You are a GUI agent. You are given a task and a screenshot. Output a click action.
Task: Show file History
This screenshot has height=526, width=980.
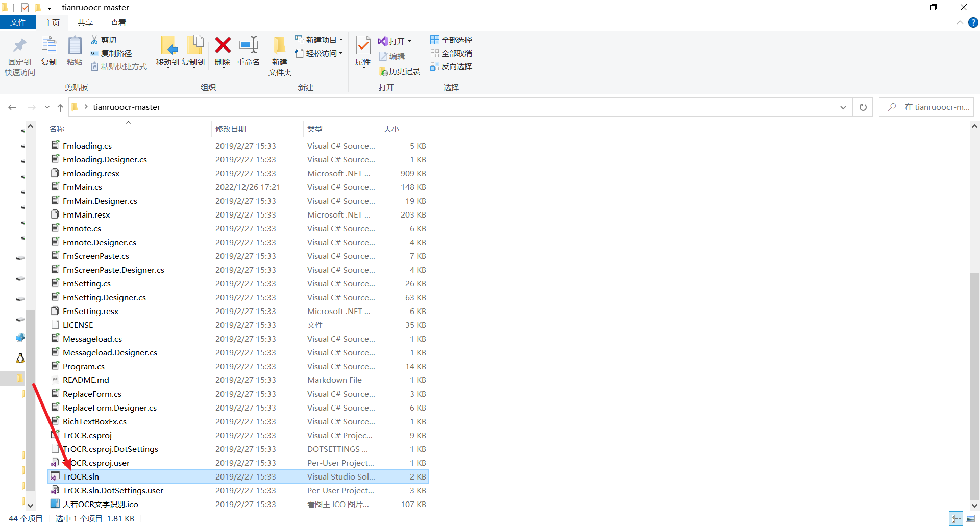(x=399, y=71)
